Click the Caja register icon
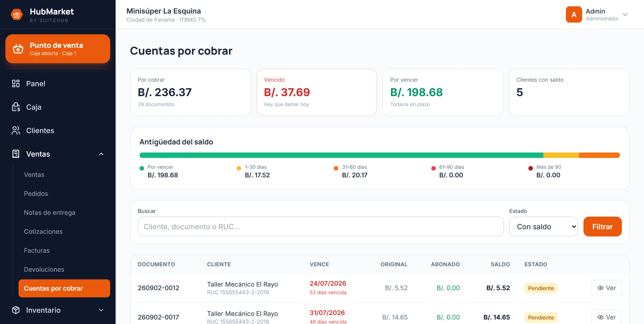 coord(16,107)
